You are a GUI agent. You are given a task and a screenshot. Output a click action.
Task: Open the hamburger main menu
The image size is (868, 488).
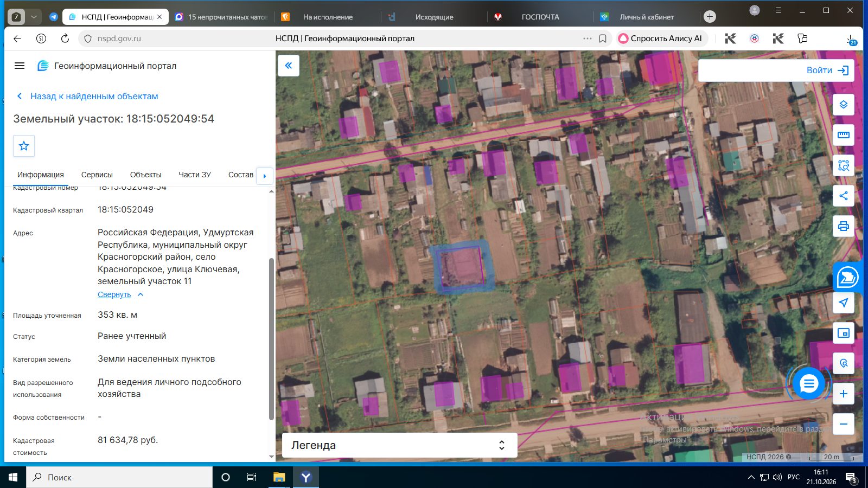coord(20,66)
